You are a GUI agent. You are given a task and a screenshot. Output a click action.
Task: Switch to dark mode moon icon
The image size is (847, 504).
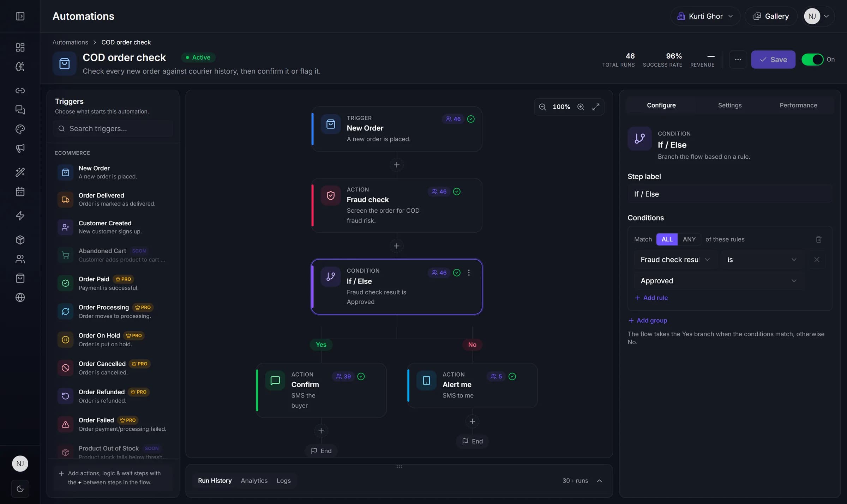click(x=20, y=489)
